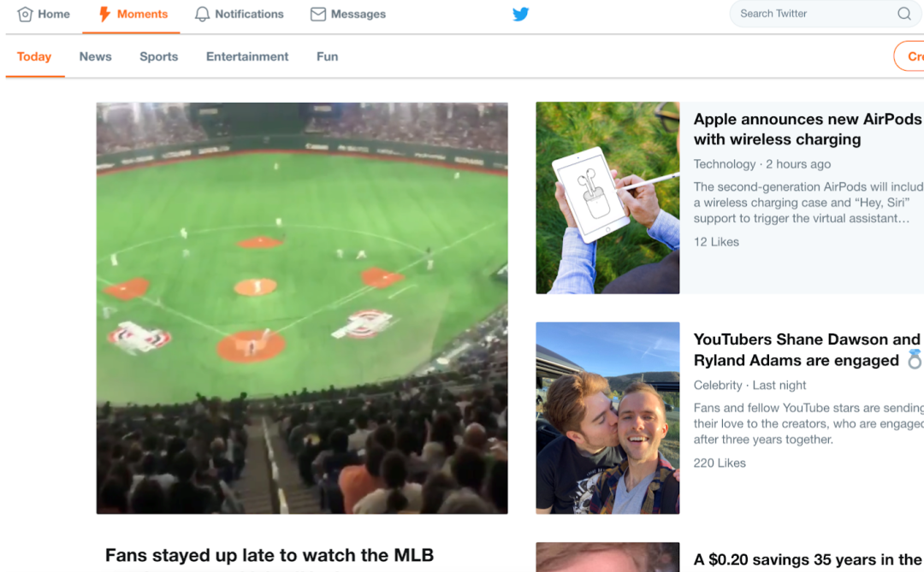Open the Apple AirPods announcement headline

[808, 129]
